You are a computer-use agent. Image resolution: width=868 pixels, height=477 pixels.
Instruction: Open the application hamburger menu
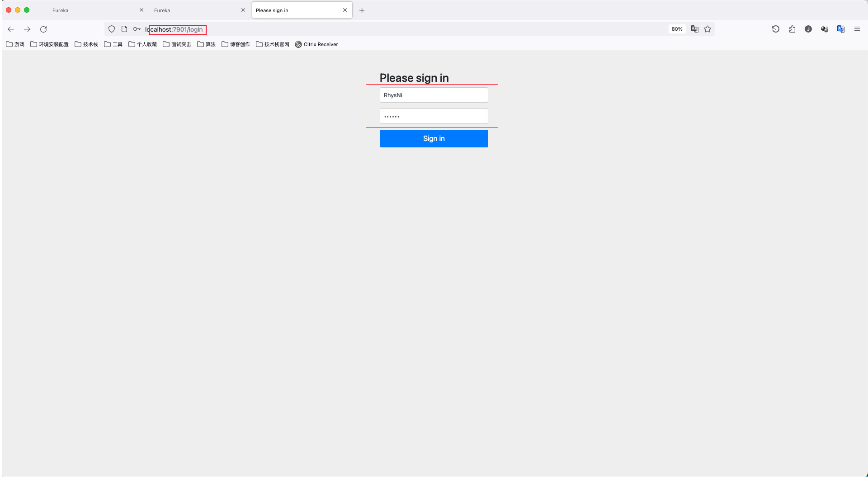click(x=857, y=29)
